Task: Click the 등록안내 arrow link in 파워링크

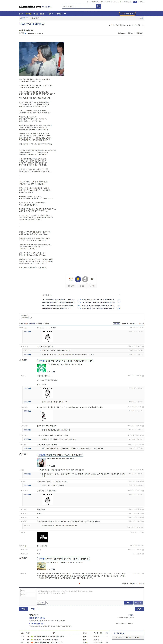Action: [x=131, y=615]
